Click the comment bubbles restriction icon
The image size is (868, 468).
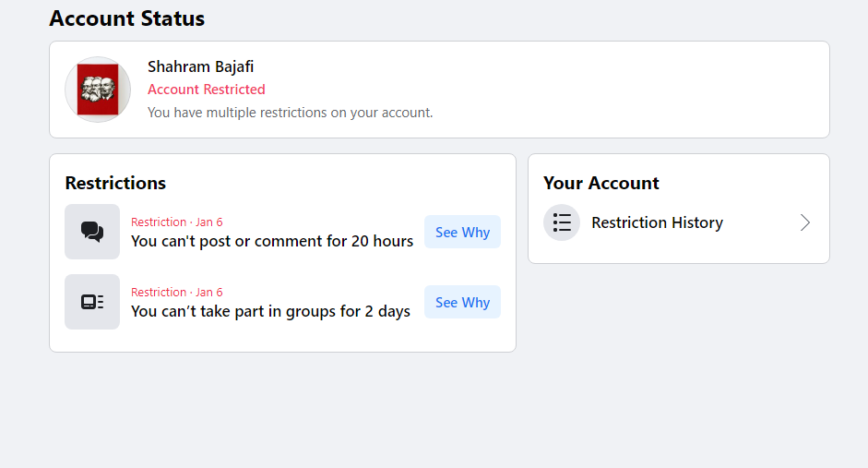[x=92, y=232]
